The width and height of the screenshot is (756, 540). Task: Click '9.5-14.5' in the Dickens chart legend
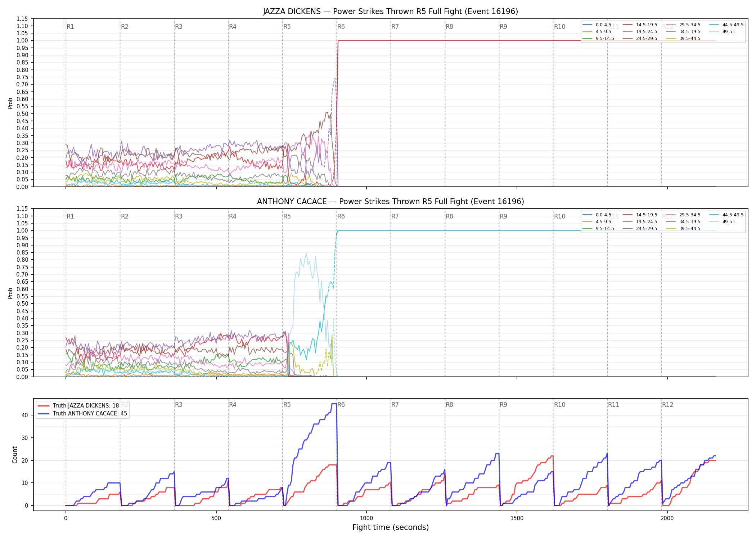[x=605, y=39]
